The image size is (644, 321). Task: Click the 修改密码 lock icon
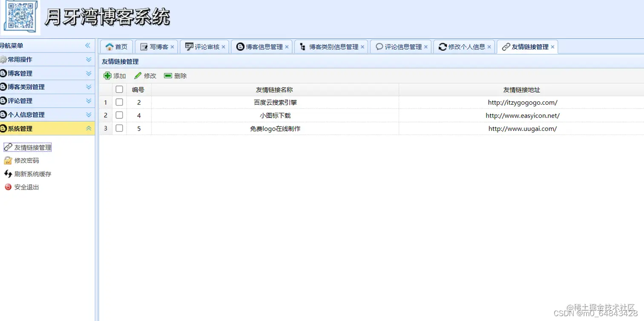point(8,160)
